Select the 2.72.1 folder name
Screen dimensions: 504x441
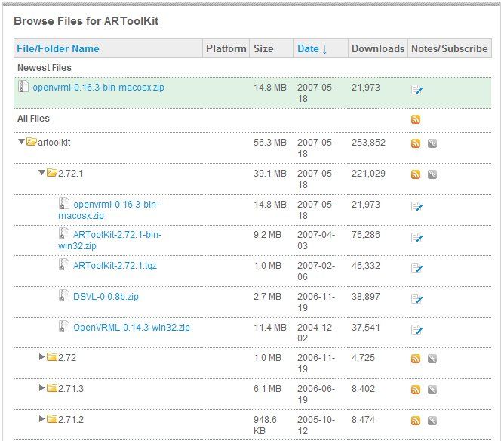pyautogui.click(x=71, y=174)
